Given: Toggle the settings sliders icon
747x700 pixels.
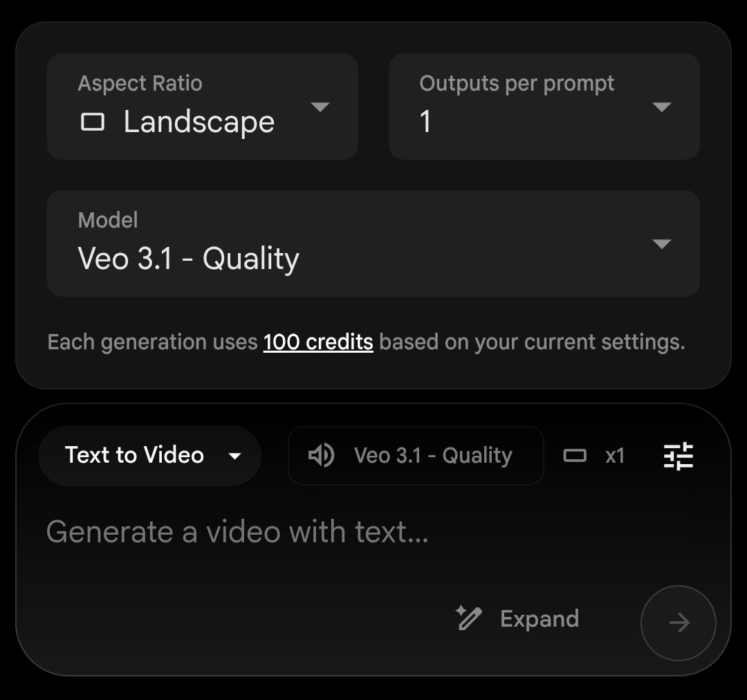Looking at the screenshot, I should pyautogui.click(x=679, y=456).
